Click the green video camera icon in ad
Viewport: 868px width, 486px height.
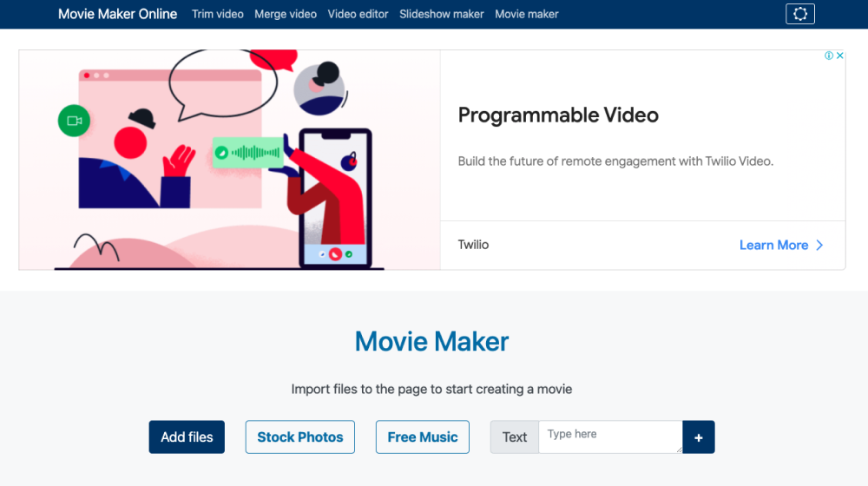click(x=74, y=121)
